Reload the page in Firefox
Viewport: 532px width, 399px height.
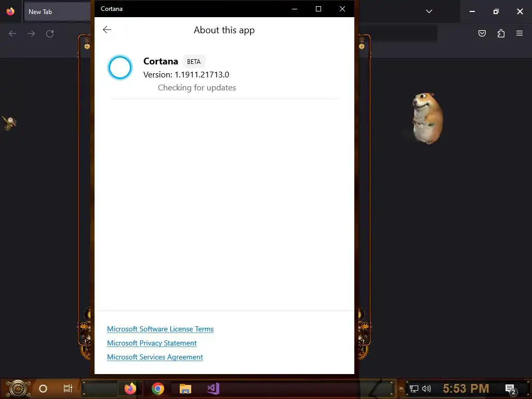pyautogui.click(x=50, y=34)
